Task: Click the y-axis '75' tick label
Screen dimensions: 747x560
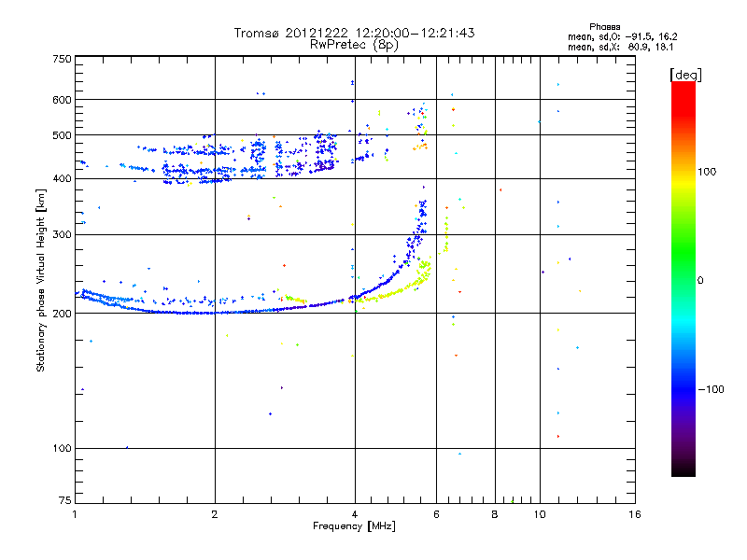Action: click(65, 500)
